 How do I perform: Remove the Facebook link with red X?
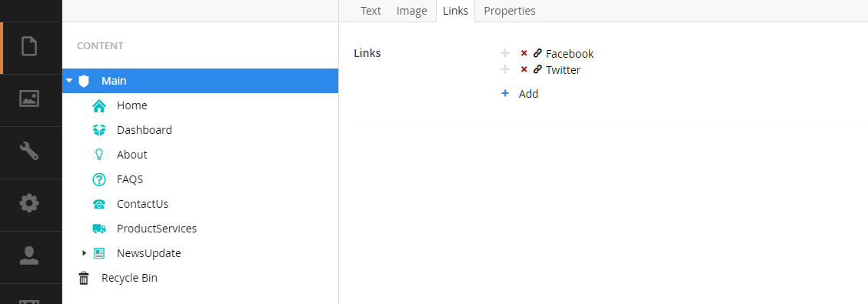pyautogui.click(x=524, y=53)
